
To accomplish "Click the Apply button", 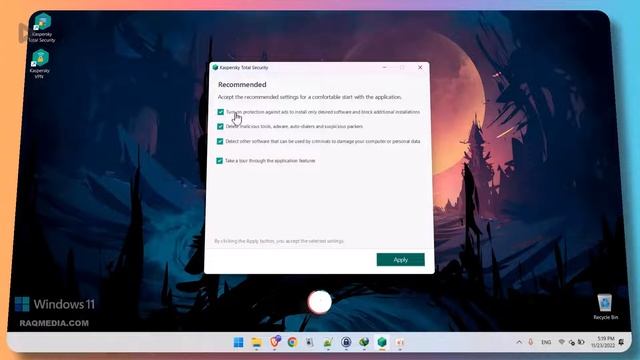I will point(400,260).
